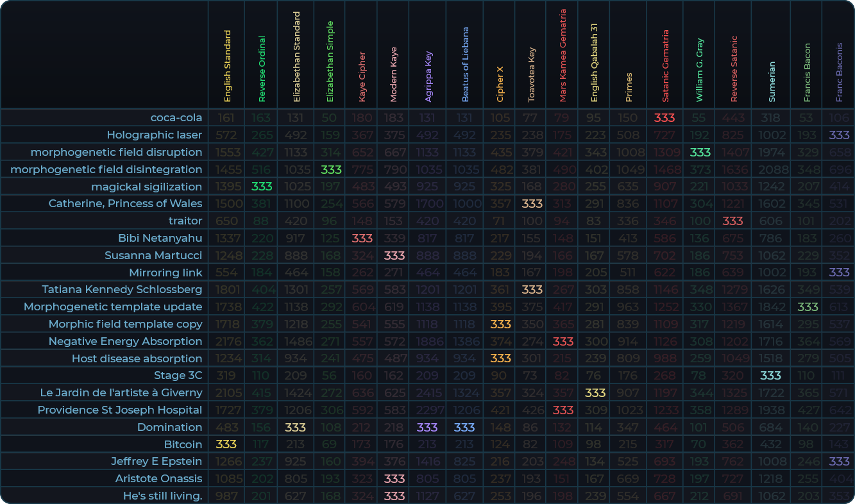
Task: Select the Stage 3C Sumerian 333 cell
Action: (770, 375)
